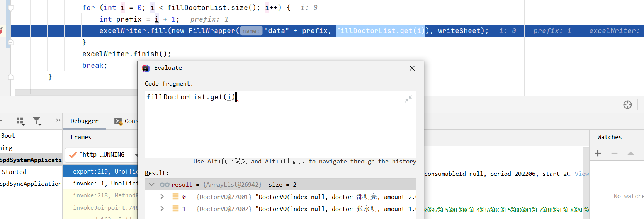Image resolution: width=644 pixels, height=219 pixels.
Task: Click the list icon of element 1
Action: coord(175,209)
